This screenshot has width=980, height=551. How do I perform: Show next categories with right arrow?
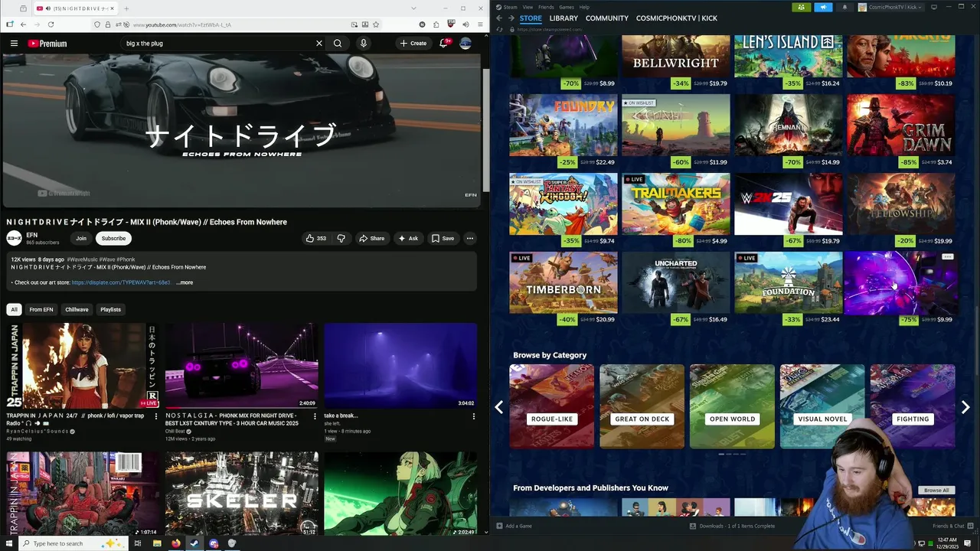click(x=965, y=408)
